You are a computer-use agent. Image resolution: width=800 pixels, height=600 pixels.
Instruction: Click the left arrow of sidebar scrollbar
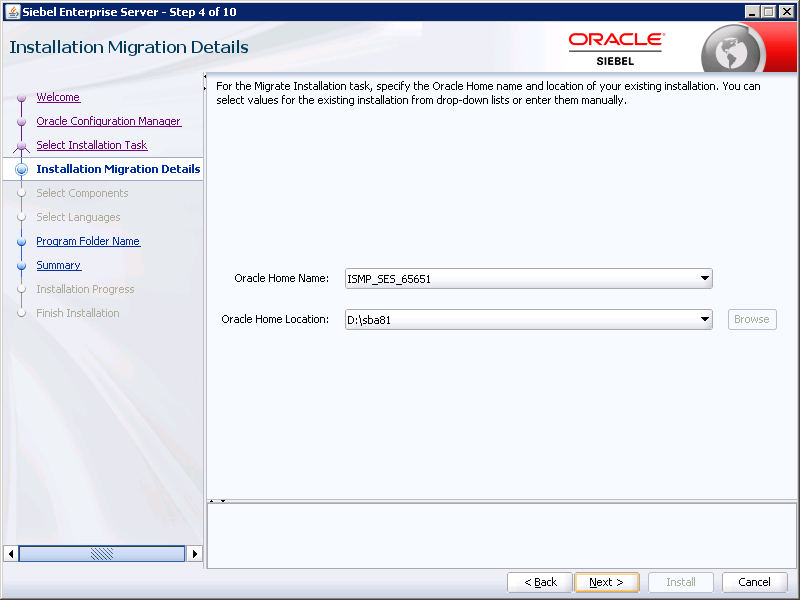11,554
